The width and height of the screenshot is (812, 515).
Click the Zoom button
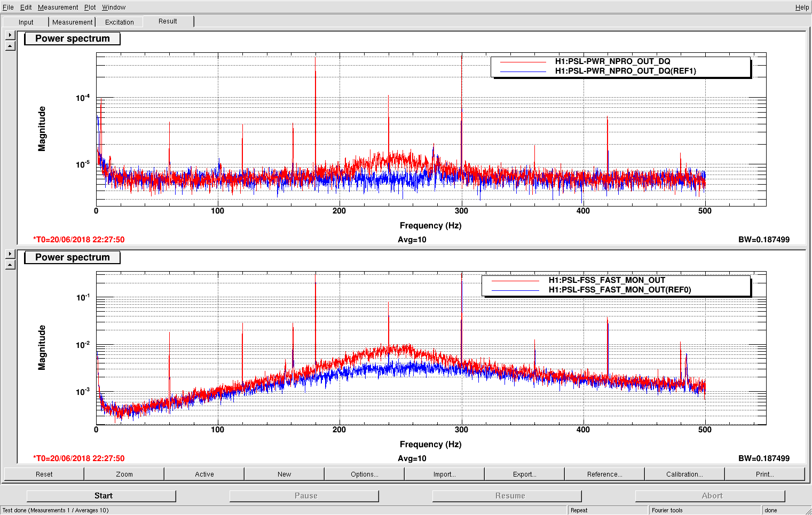124,474
